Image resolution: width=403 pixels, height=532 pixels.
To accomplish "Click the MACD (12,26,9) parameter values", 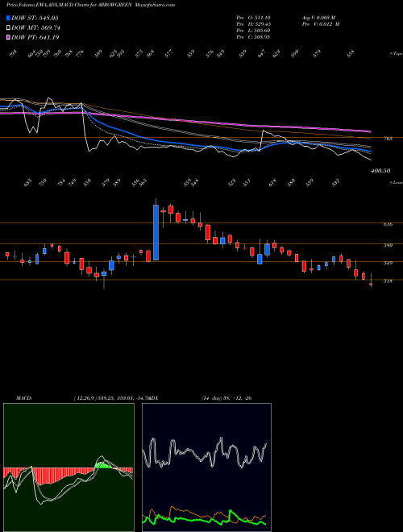I will click(x=111, y=398).
